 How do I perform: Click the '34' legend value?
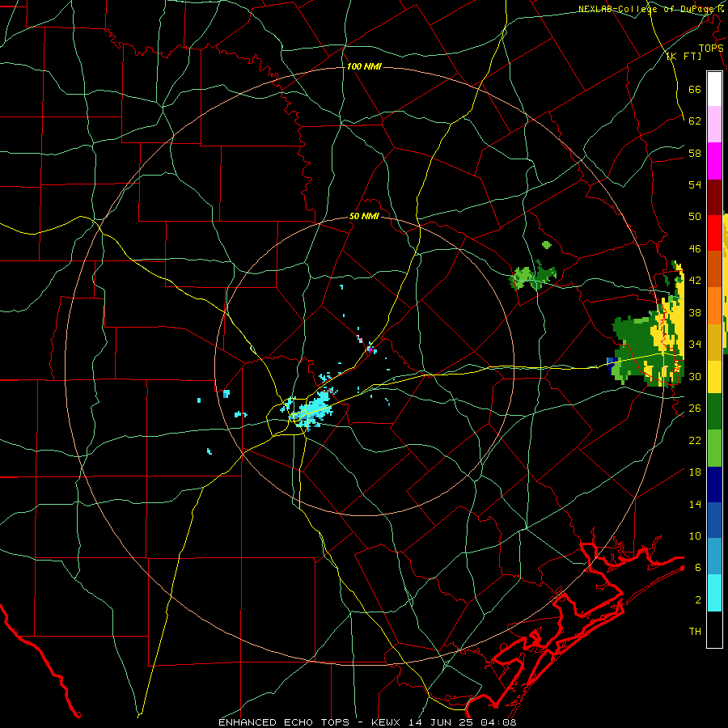click(x=695, y=345)
